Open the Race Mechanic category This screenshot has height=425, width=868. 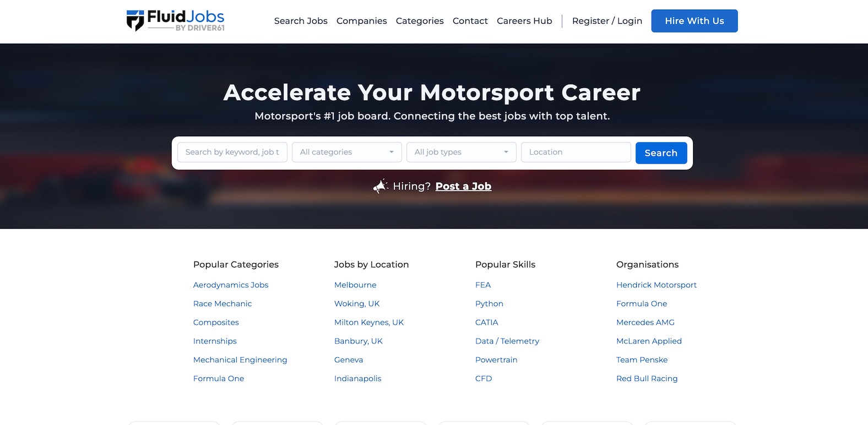(223, 304)
